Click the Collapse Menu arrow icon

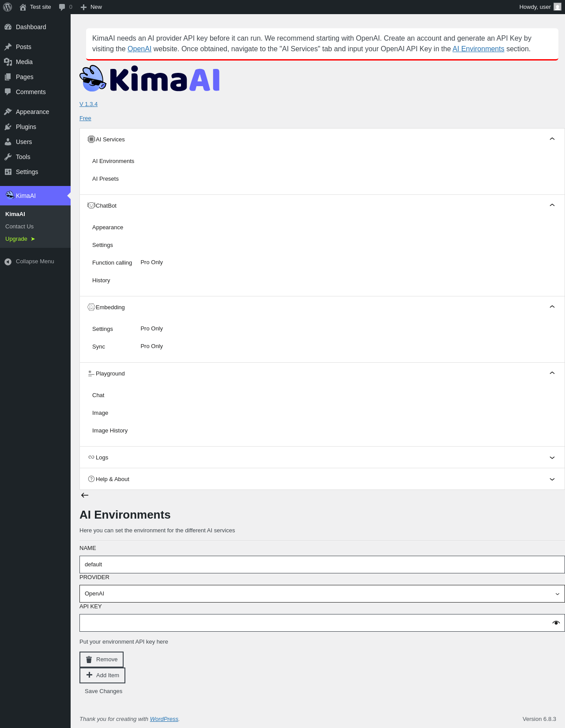click(8, 262)
